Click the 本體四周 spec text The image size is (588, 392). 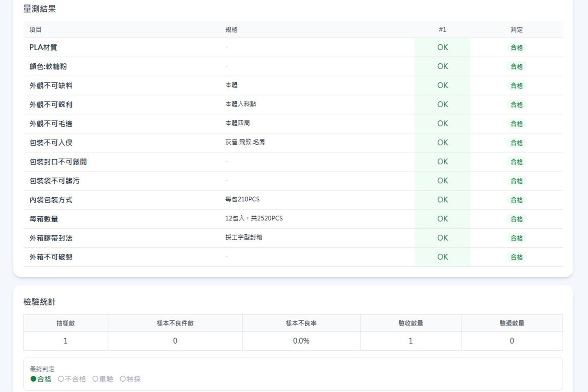tap(238, 123)
